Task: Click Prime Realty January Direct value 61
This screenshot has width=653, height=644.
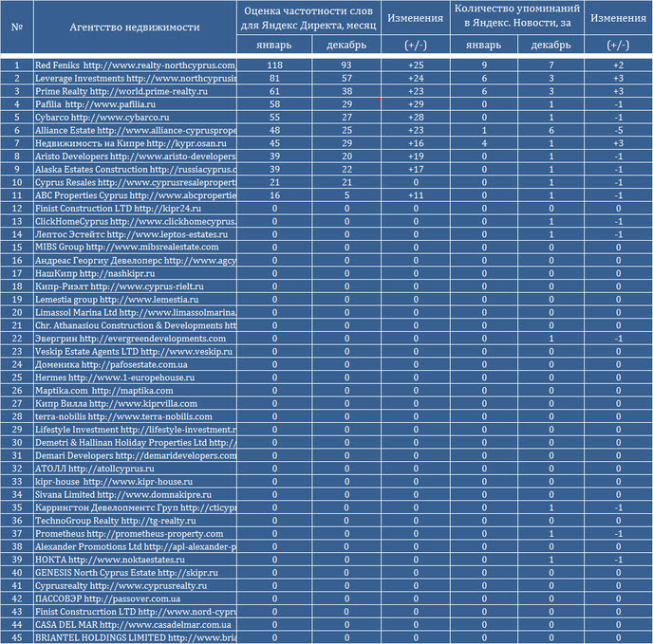Action: (274, 91)
